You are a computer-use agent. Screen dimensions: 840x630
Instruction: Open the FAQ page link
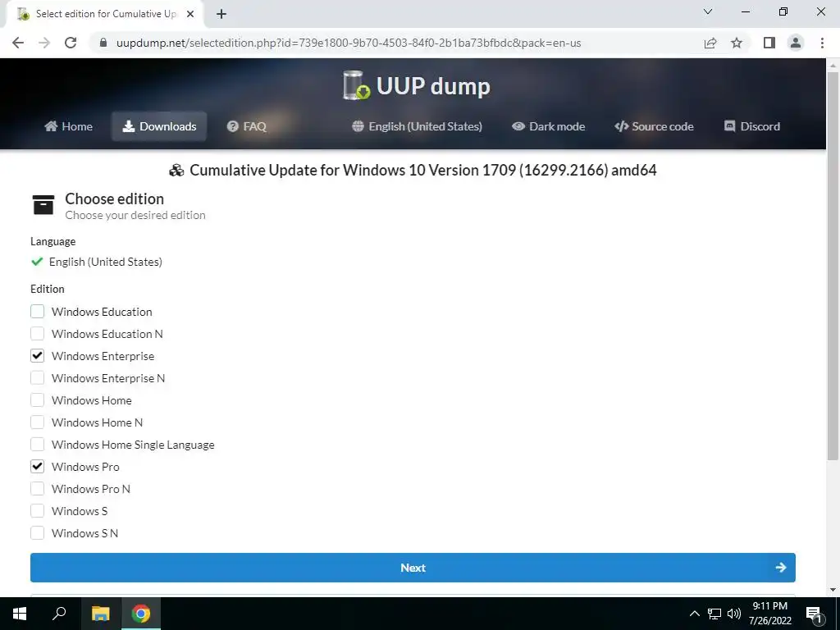click(x=246, y=126)
